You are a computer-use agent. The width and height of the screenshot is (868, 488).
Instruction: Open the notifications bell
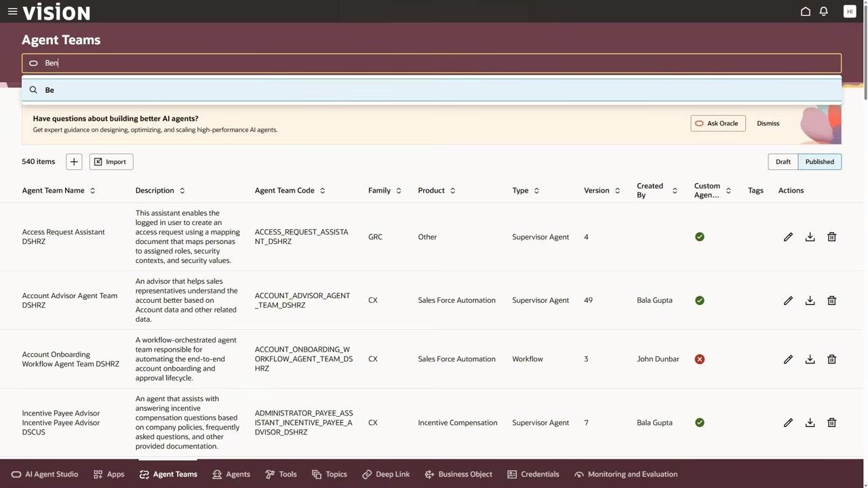pyautogui.click(x=824, y=12)
